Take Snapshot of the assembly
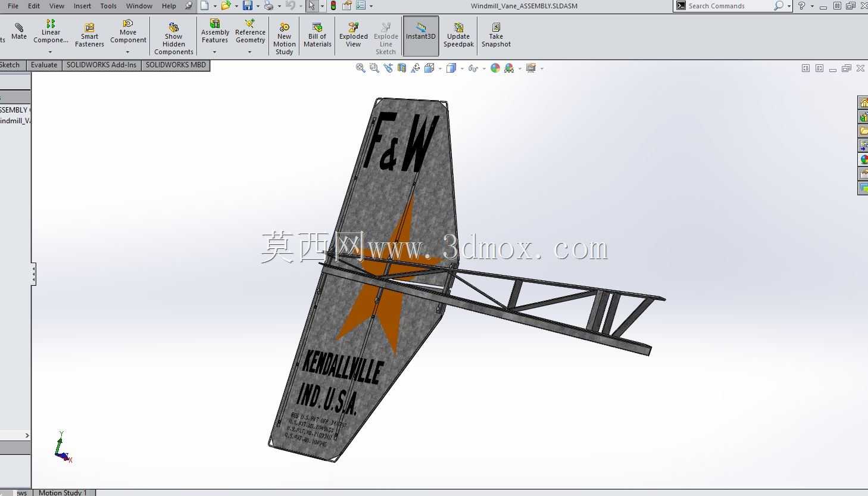The width and height of the screenshot is (868, 496). coord(496,36)
